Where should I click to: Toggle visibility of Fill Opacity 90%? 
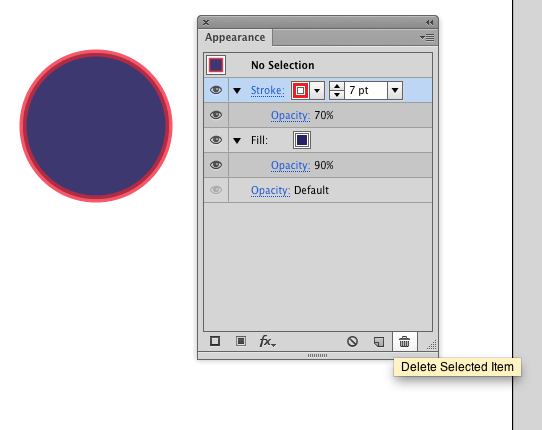tap(216, 165)
